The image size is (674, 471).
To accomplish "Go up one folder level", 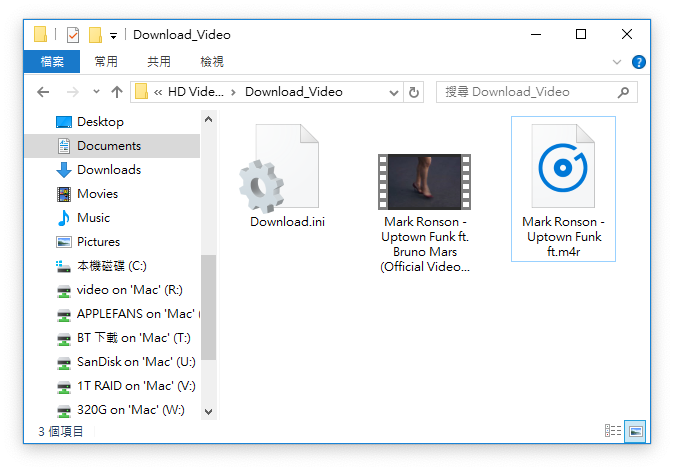I will (x=117, y=92).
